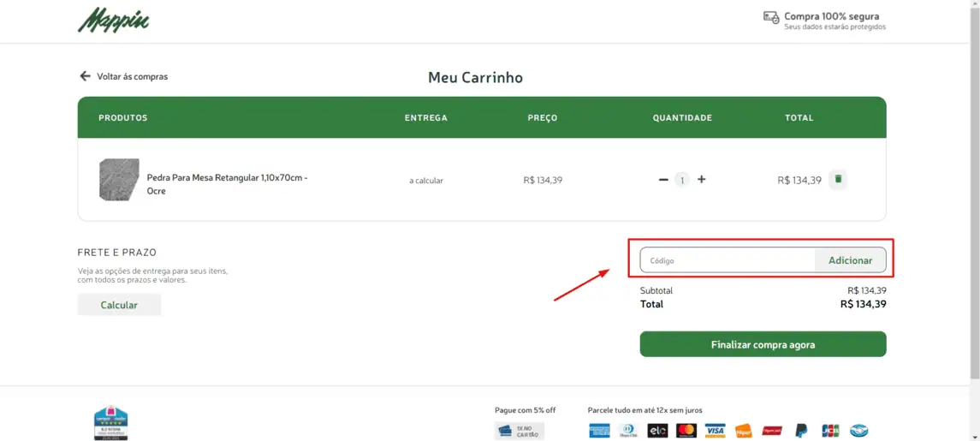Click the store rating badge in footer
Image resolution: width=980 pixels, height=441 pixels.
coord(110,422)
